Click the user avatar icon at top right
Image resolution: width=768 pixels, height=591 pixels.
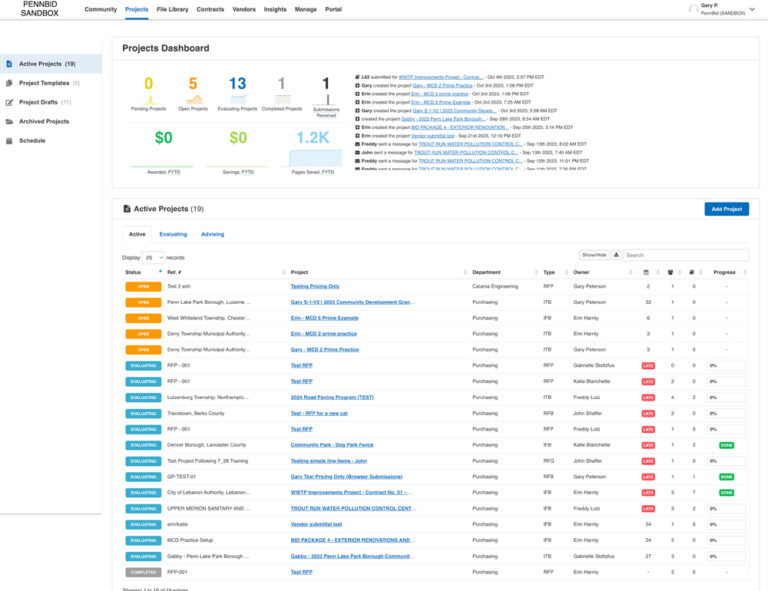693,9
